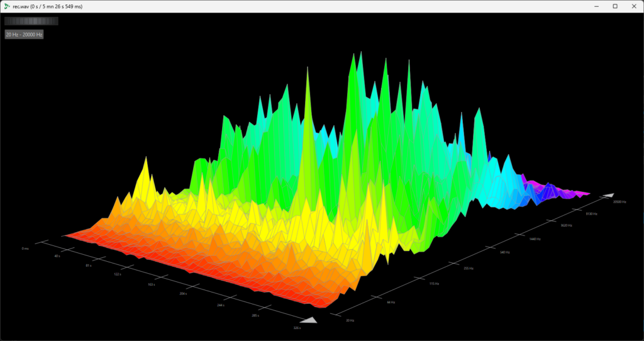Click the WaveLab app icon in title bar
The image size is (644, 341).
click(x=6, y=6)
